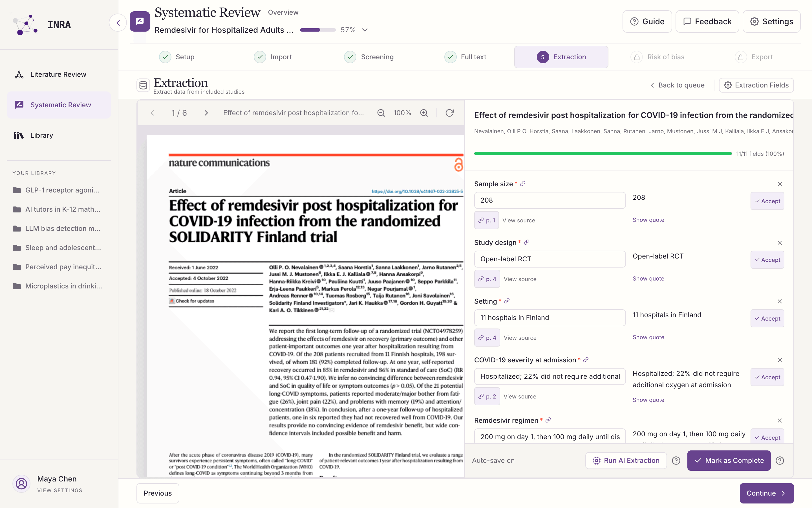
Task: Go to the Setup step
Action: click(177, 57)
